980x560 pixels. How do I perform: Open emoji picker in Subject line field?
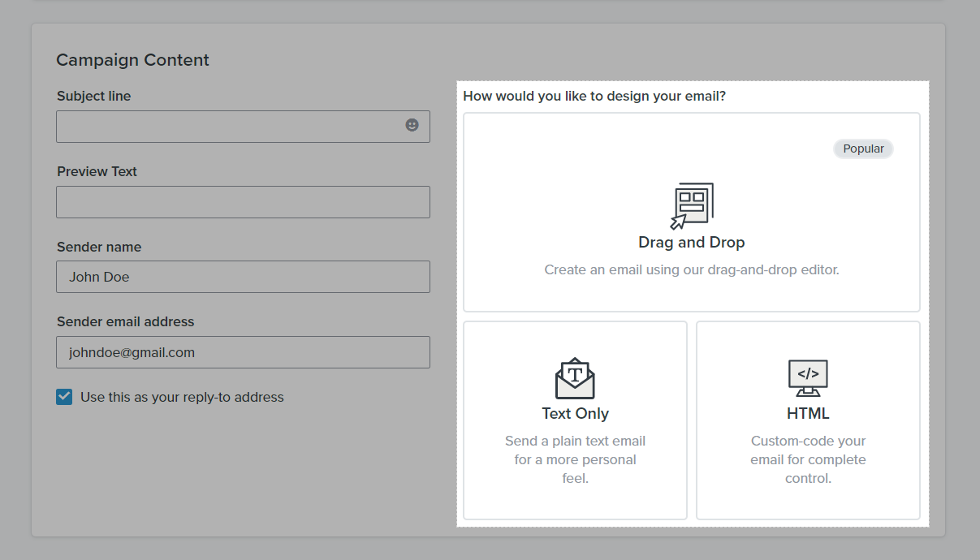pos(412,125)
